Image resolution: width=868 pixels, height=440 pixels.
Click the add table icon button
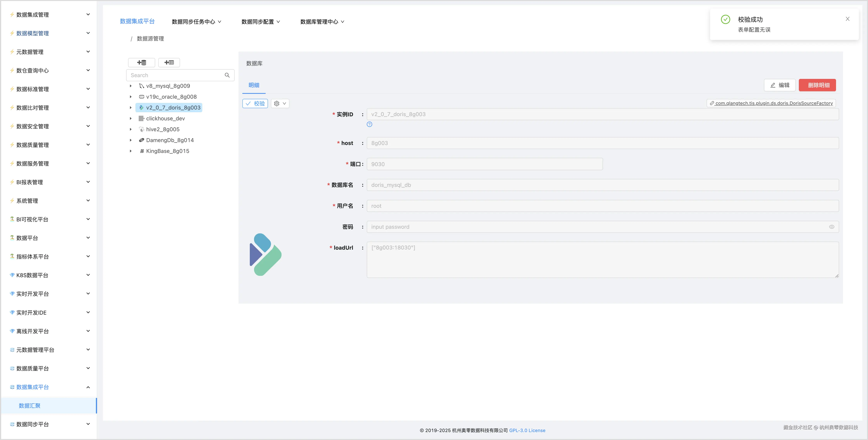(169, 62)
